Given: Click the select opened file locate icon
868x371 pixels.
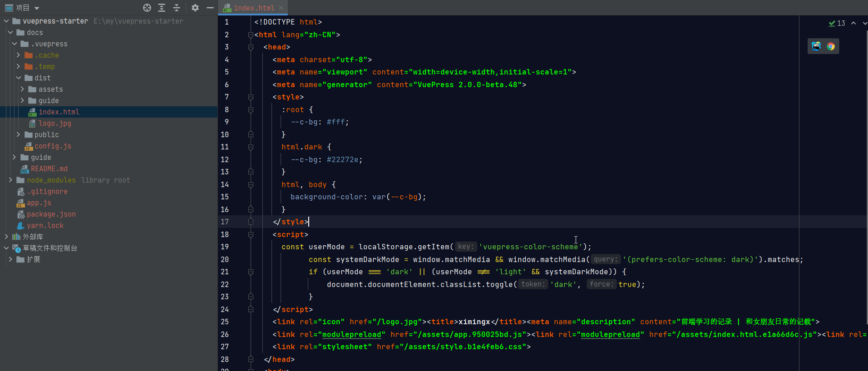Looking at the screenshot, I should tap(147, 8).
